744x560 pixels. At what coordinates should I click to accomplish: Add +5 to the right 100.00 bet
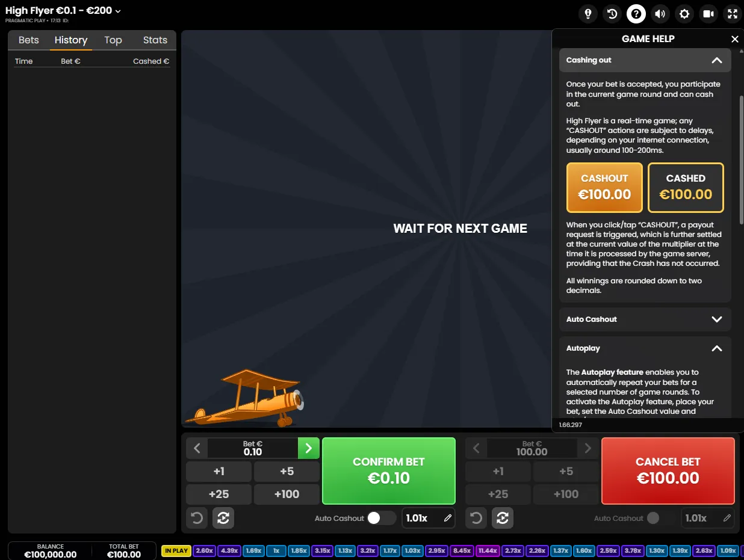pos(566,472)
